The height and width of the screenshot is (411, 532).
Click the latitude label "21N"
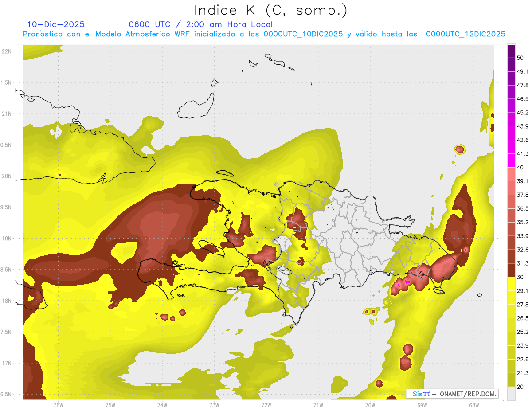click(x=7, y=114)
